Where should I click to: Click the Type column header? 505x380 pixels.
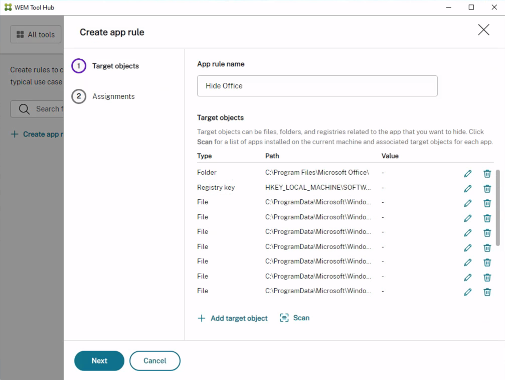click(204, 156)
